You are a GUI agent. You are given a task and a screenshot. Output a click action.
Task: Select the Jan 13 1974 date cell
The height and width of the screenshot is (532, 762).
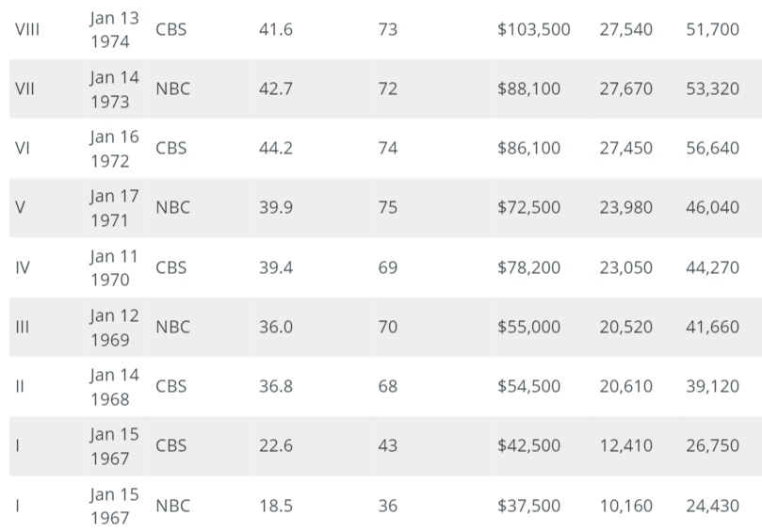(114, 30)
